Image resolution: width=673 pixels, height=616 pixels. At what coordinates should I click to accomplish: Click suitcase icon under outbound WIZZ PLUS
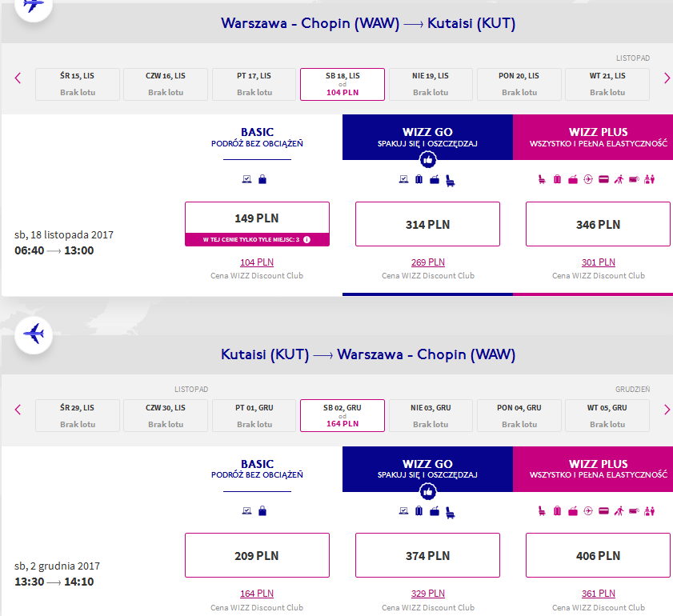click(x=557, y=179)
